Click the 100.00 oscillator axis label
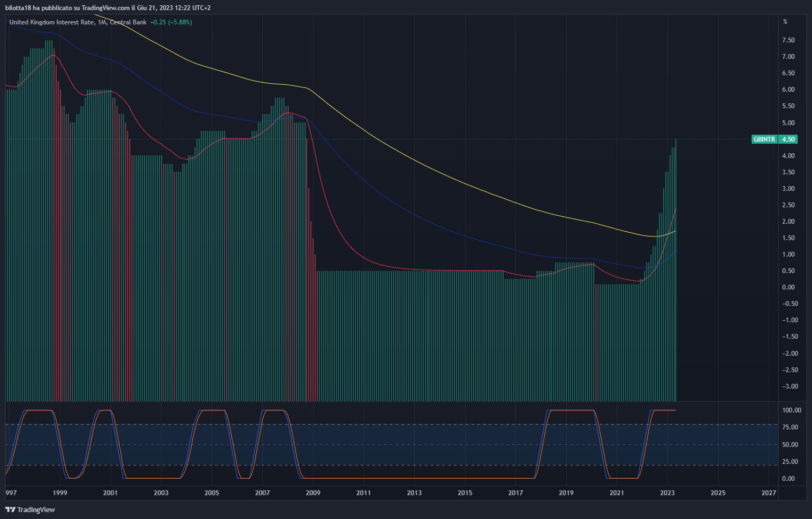This screenshot has height=519, width=812. point(792,410)
